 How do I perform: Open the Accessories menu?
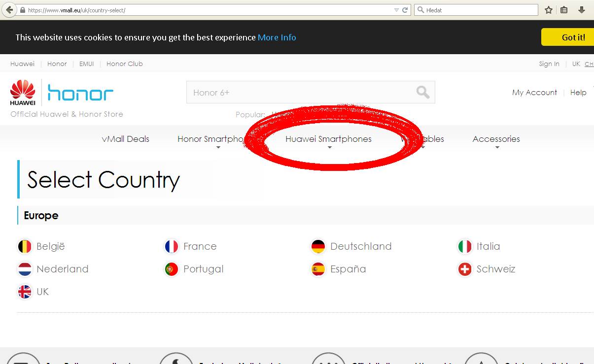click(x=496, y=139)
